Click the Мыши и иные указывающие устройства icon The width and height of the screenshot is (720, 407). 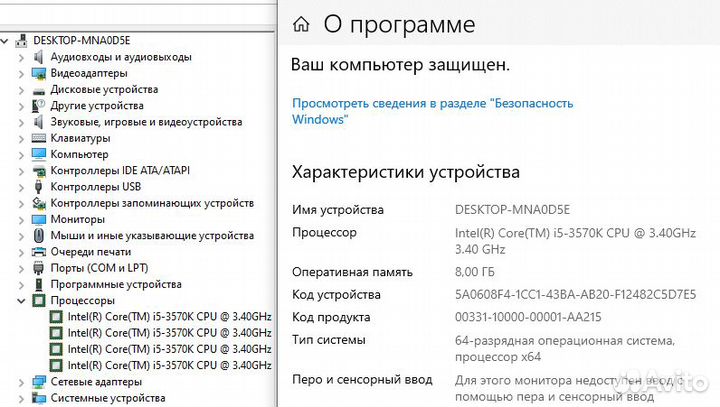[39, 236]
